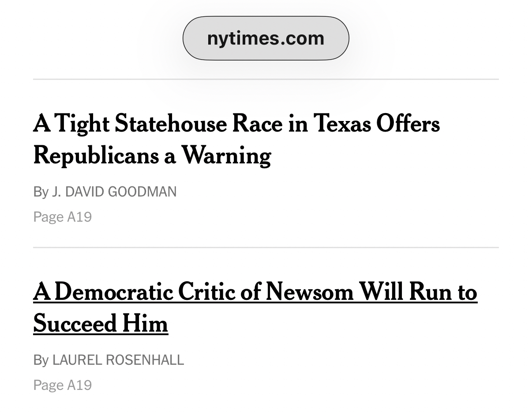Click the word "Statehouse" in the headline
The height and width of the screenshot is (412, 532).
170,124
